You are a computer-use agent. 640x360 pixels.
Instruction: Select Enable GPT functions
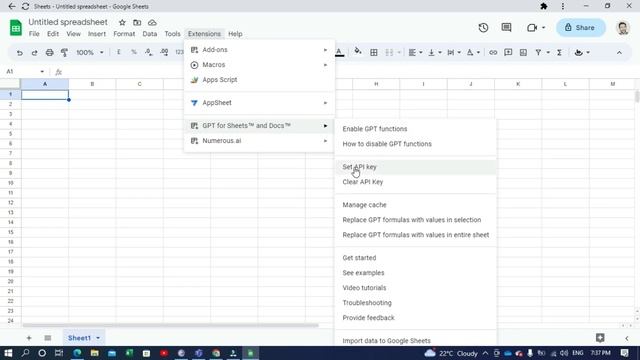coord(416,129)
